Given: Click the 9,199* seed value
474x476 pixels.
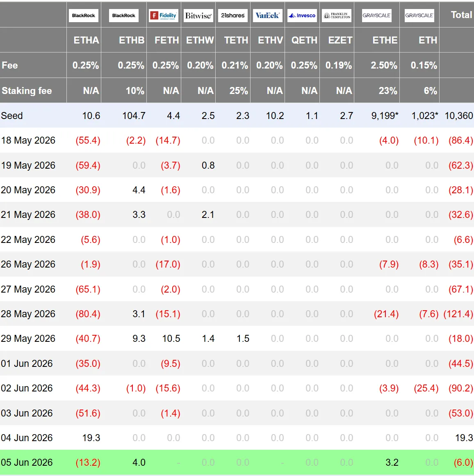Looking at the screenshot, I should (x=385, y=116).
